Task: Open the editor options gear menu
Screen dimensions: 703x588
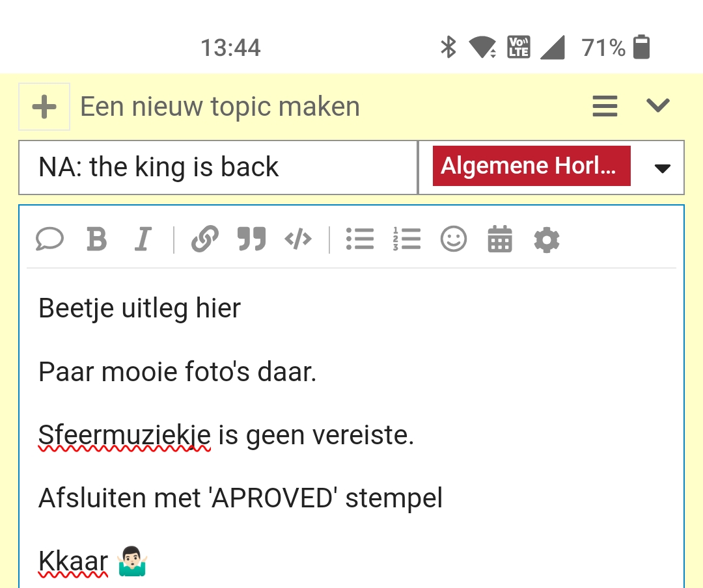Action: point(547,240)
